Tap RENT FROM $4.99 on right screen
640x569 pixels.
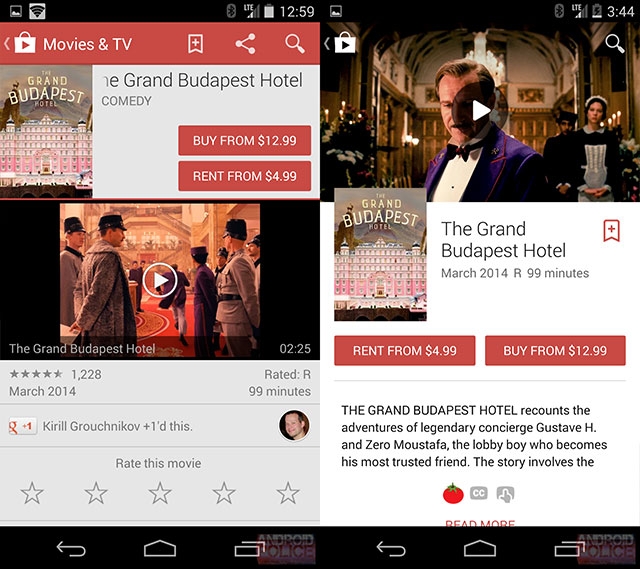pyautogui.click(x=404, y=351)
